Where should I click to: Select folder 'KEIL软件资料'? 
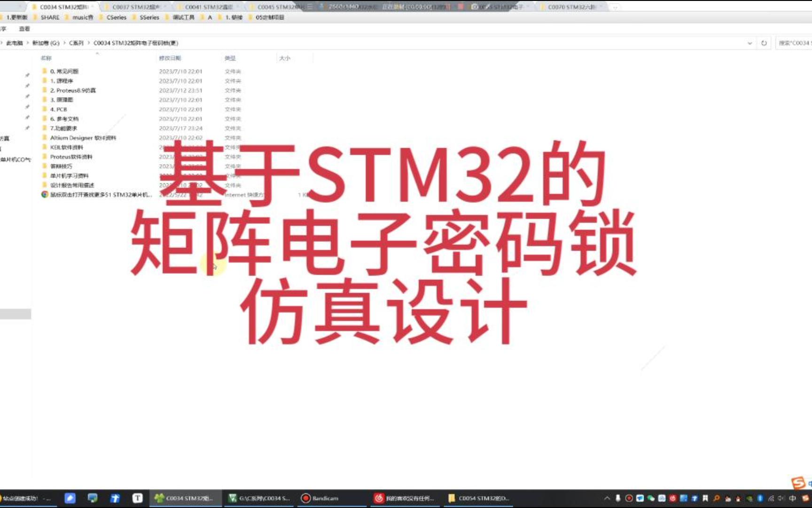click(x=67, y=147)
